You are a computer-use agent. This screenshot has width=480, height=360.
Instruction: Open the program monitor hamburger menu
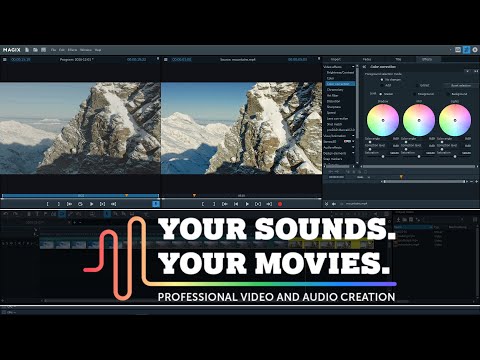pyautogui.click(x=5, y=60)
